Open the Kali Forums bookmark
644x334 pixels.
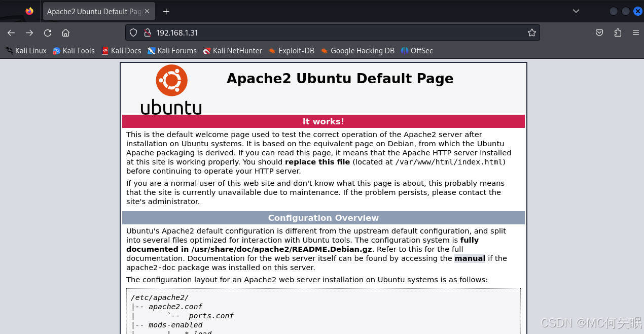pos(172,50)
